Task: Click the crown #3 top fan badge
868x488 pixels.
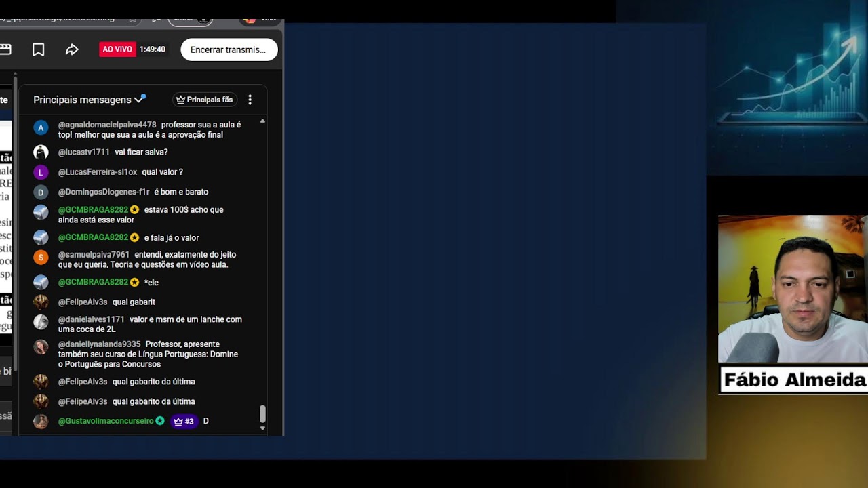Action: coord(184,421)
